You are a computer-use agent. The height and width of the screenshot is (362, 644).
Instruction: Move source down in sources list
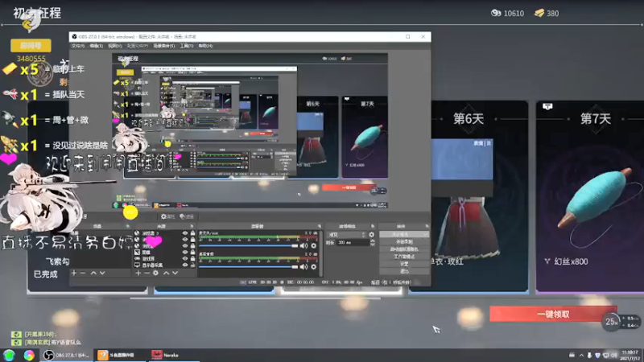[175, 273]
